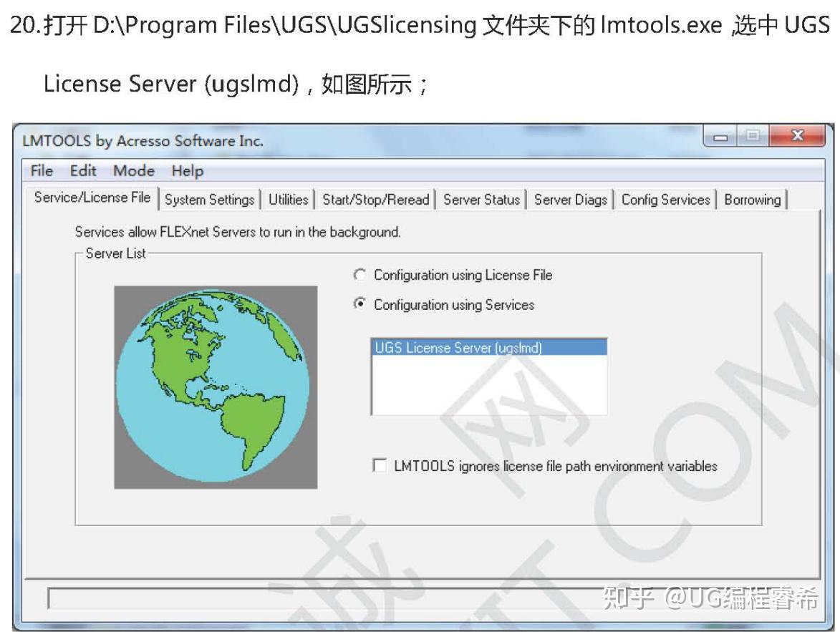Open the Server Diags tab

[x=571, y=200]
